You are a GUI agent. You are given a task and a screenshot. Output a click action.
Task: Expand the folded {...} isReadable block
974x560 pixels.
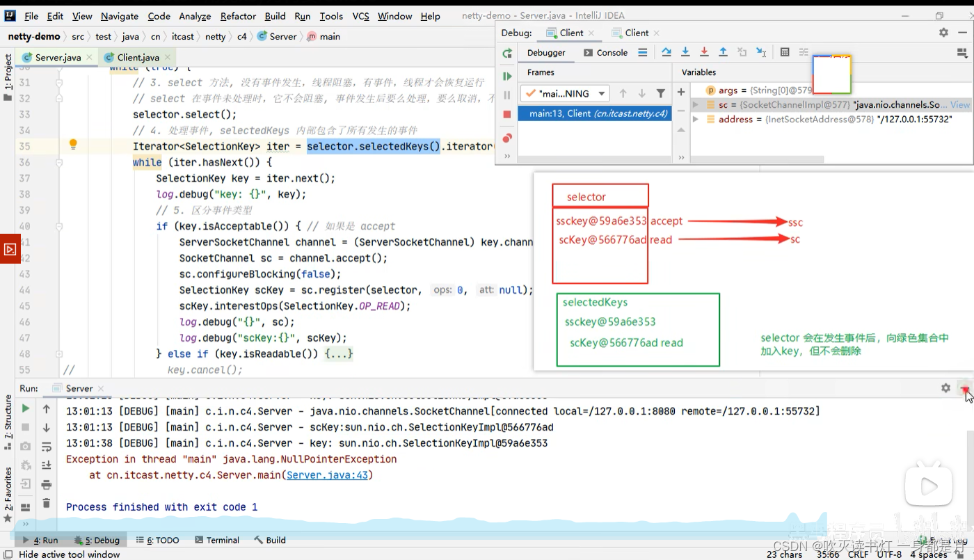[x=338, y=354]
